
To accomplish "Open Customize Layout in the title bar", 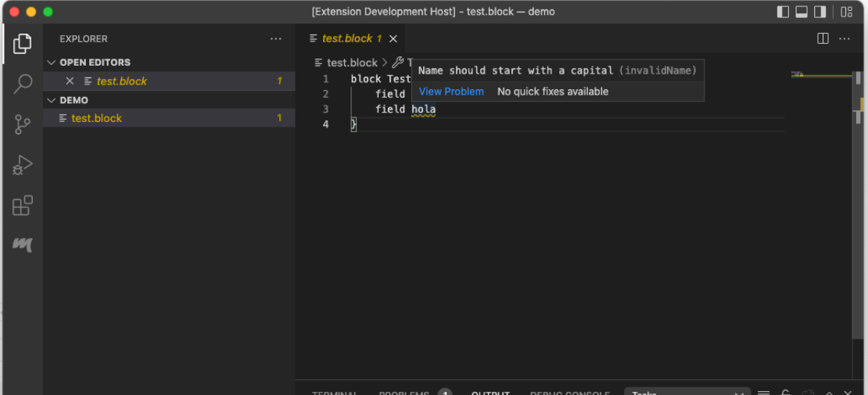I will (x=847, y=12).
